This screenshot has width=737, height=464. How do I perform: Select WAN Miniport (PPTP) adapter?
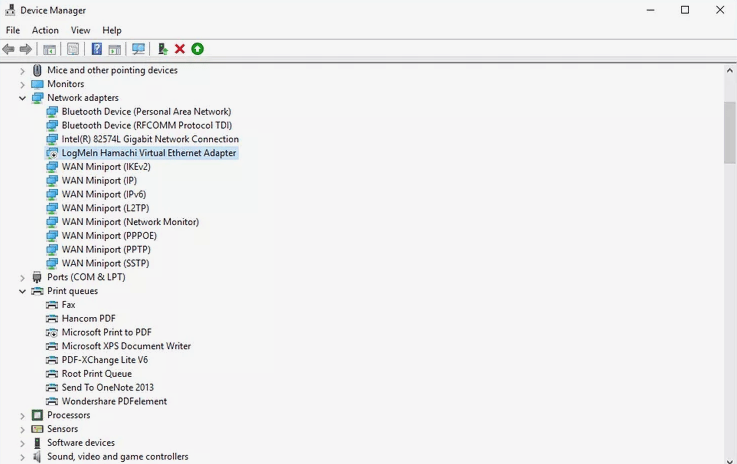click(x=106, y=249)
